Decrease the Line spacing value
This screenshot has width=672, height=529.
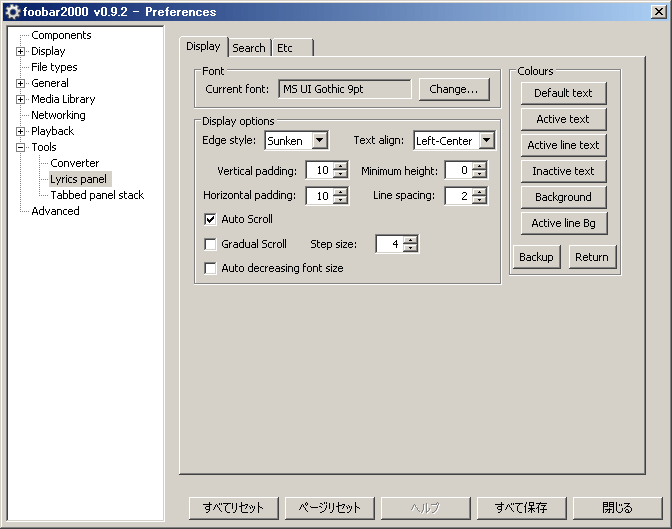pyautogui.click(x=480, y=200)
